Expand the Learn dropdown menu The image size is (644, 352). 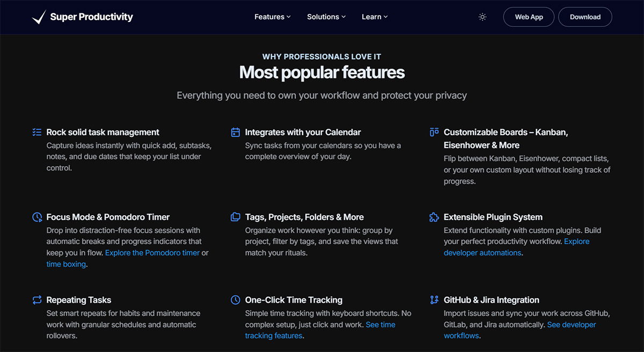[375, 17]
